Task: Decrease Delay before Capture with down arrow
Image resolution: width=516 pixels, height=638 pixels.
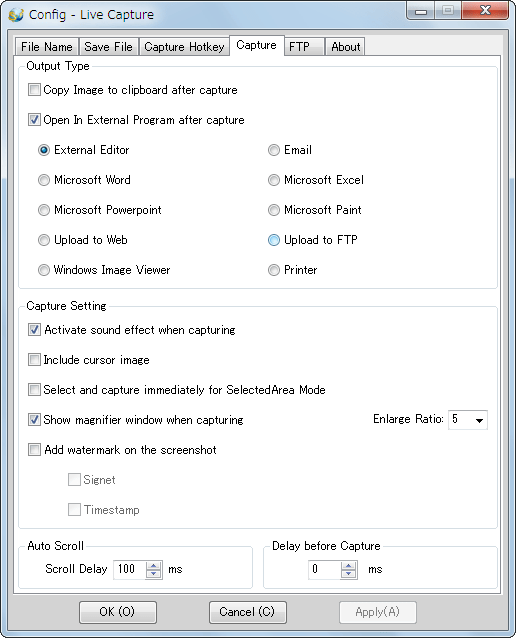Action: point(348,573)
